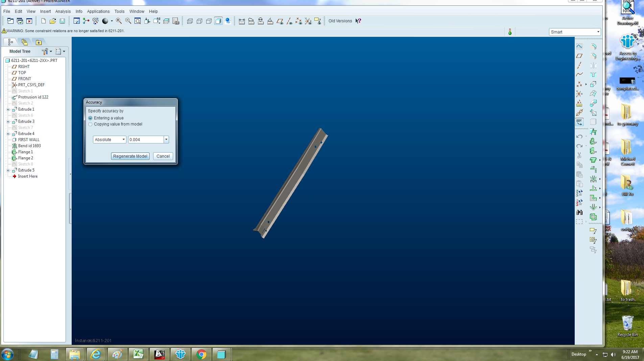This screenshot has height=361, width=644.
Task: Click the Save disk icon
Action: point(62,21)
